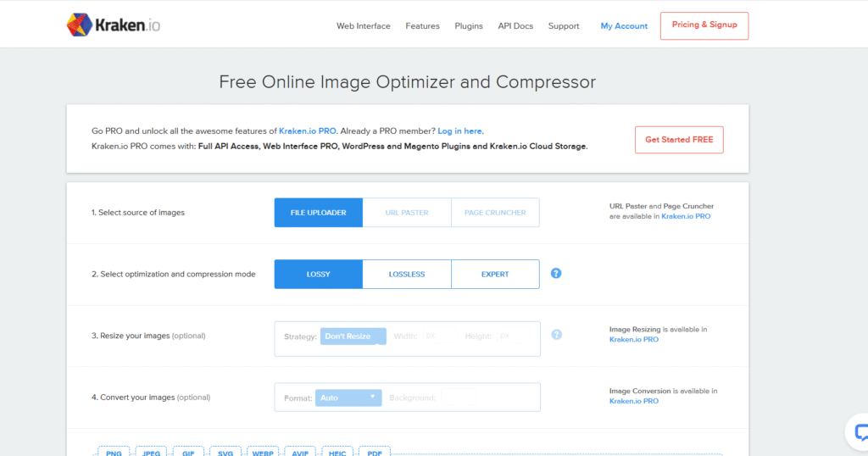The width and height of the screenshot is (868, 456).
Task: Click the Width input field
Action: click(x=440, y=336)
